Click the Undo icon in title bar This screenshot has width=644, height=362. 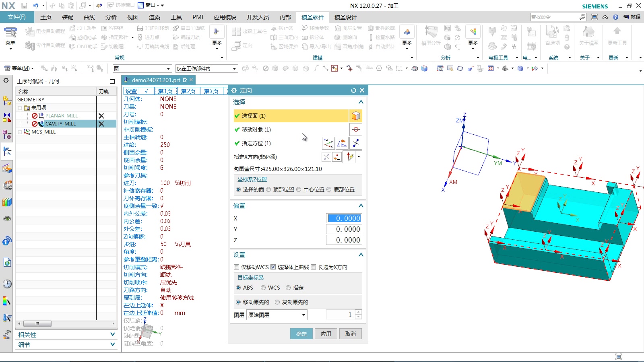pyautogui.click(x=36, y=6)
